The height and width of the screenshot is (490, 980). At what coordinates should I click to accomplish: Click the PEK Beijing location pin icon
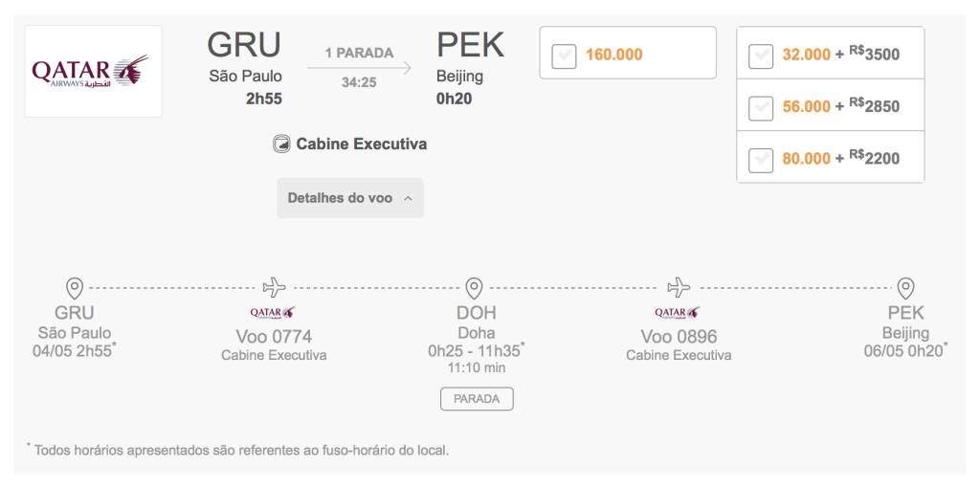(905, 289)
